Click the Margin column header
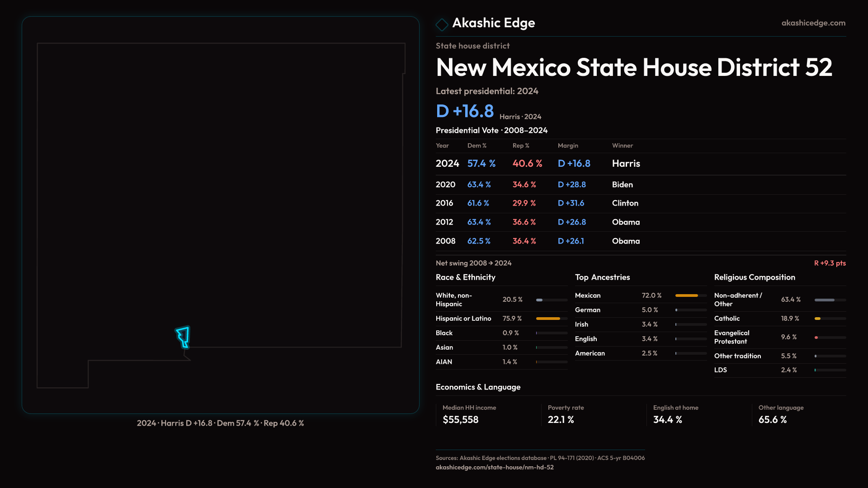 pyautogui.click(x=568, y=145)
